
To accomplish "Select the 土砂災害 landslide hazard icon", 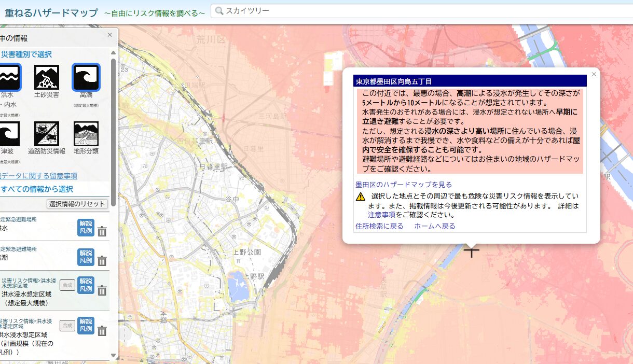I will pos(47,77).
